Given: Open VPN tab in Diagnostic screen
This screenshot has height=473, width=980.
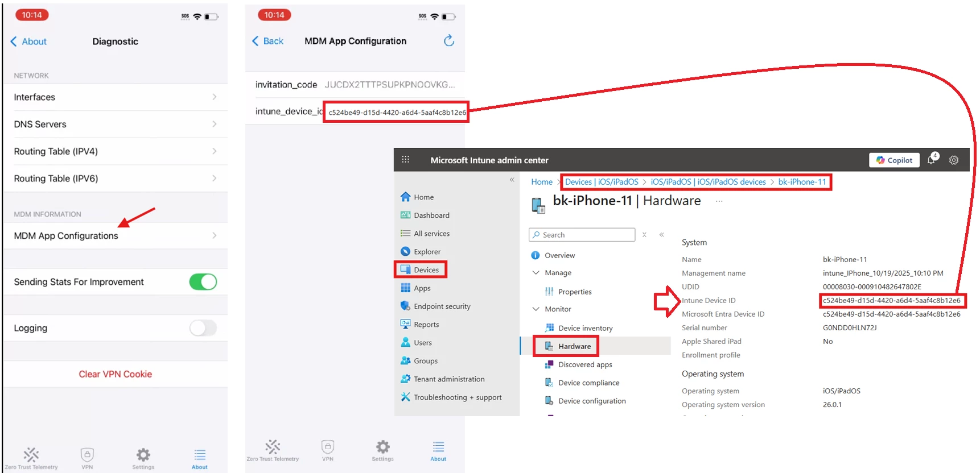Looking at the screenshot, I should pyautogui.click(x=87, y=459).
